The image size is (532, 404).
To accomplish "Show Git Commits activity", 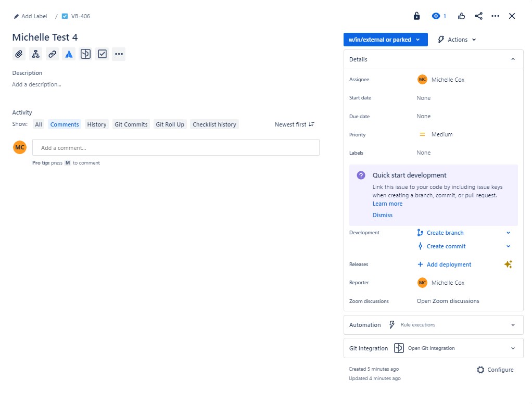I will coord(131,124).
